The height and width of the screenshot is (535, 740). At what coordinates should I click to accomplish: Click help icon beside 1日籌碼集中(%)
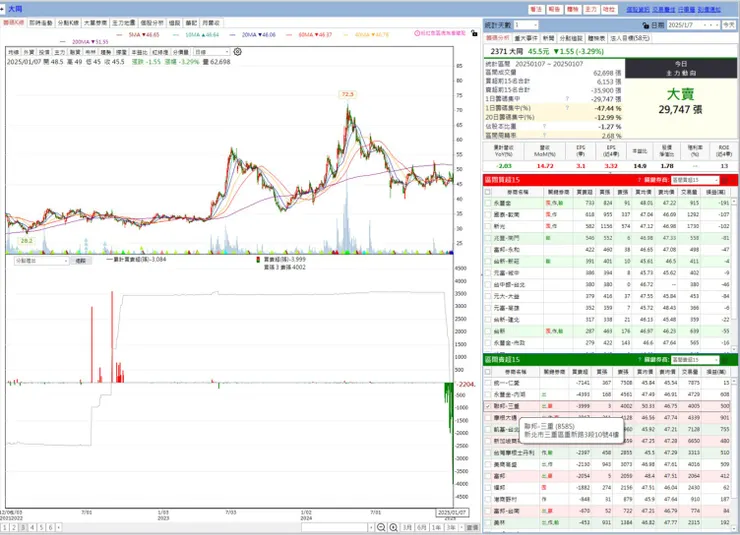(x=567, y=108)
